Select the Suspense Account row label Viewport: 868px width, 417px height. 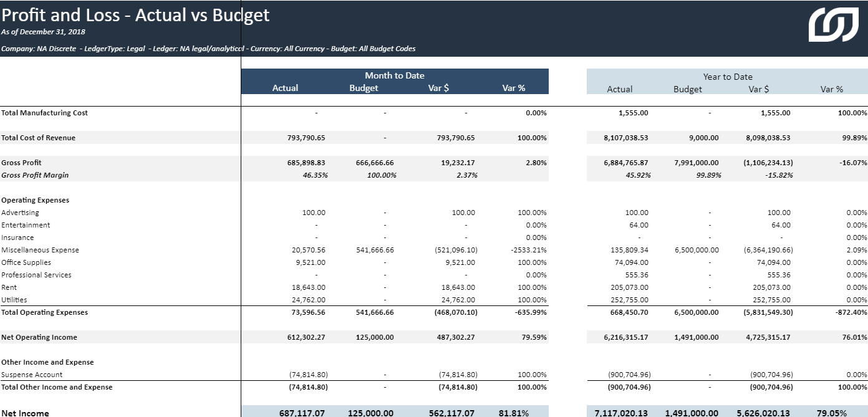[x=32, y=375]
